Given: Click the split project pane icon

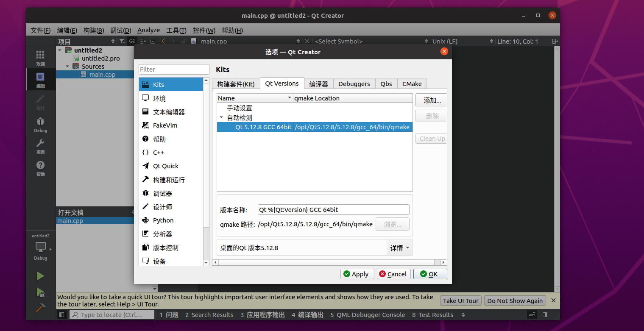Looking at the screenshot, I should coord(143,41).
